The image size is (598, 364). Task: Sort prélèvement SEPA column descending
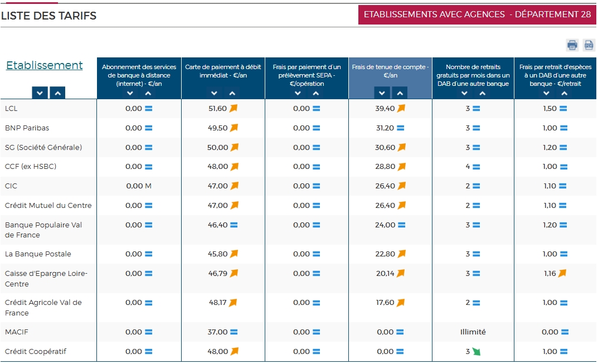click(298, 93)
